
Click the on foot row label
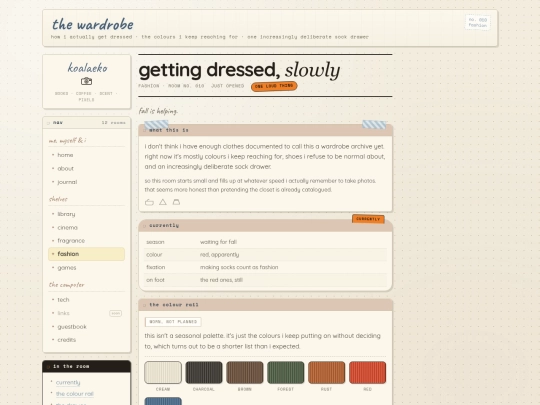(155, 280)
